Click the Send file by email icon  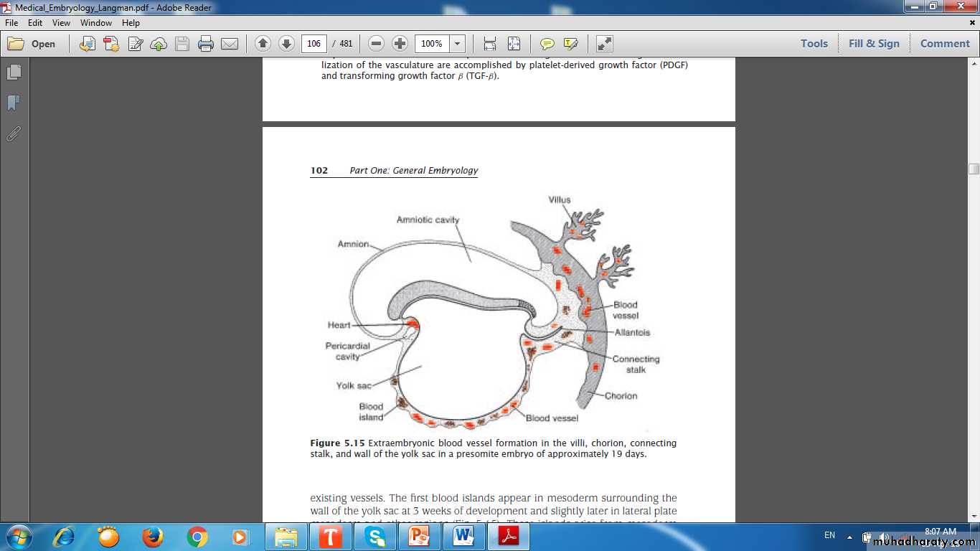(x=230, y=44)
